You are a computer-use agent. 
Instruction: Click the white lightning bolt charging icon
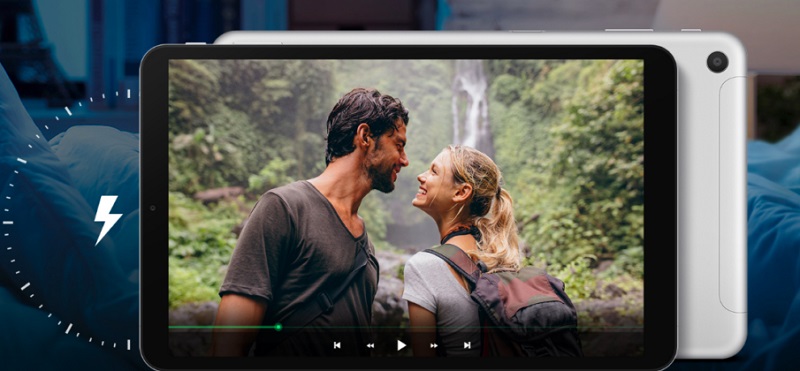(108, 220)
